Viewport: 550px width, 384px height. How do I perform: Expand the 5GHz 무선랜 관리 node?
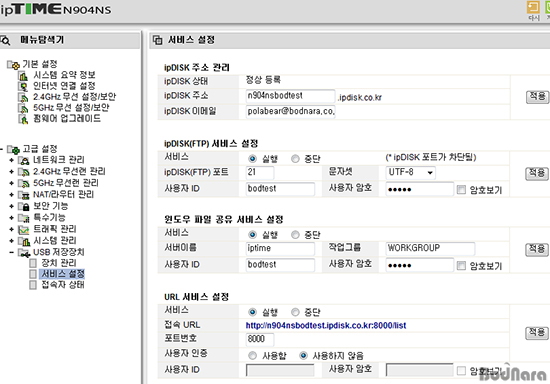click(12, 183)
